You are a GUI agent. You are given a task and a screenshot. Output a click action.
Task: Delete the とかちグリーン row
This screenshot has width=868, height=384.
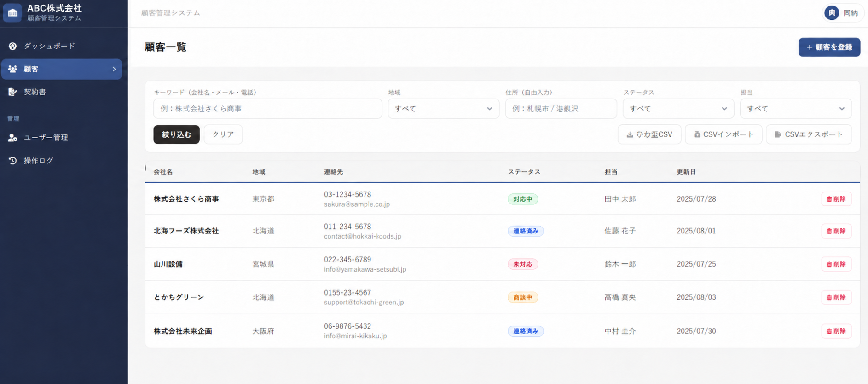click(836, 297)
